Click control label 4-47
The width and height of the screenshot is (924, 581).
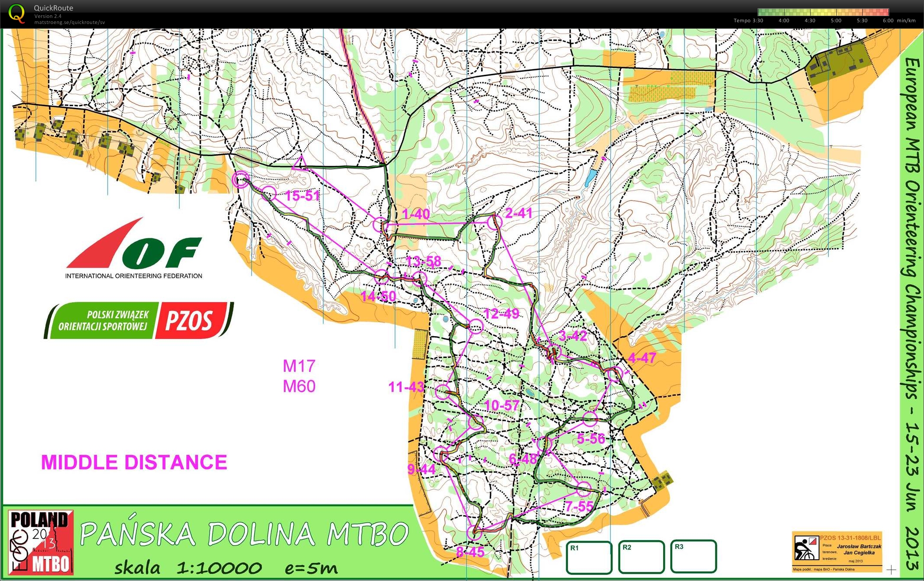coord(642,358)
